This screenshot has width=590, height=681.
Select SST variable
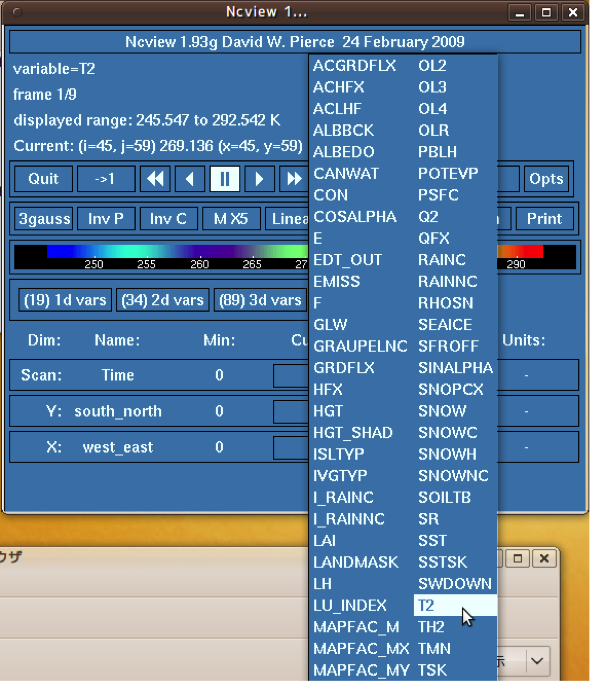pyautogui.click(x=432, y=541)
